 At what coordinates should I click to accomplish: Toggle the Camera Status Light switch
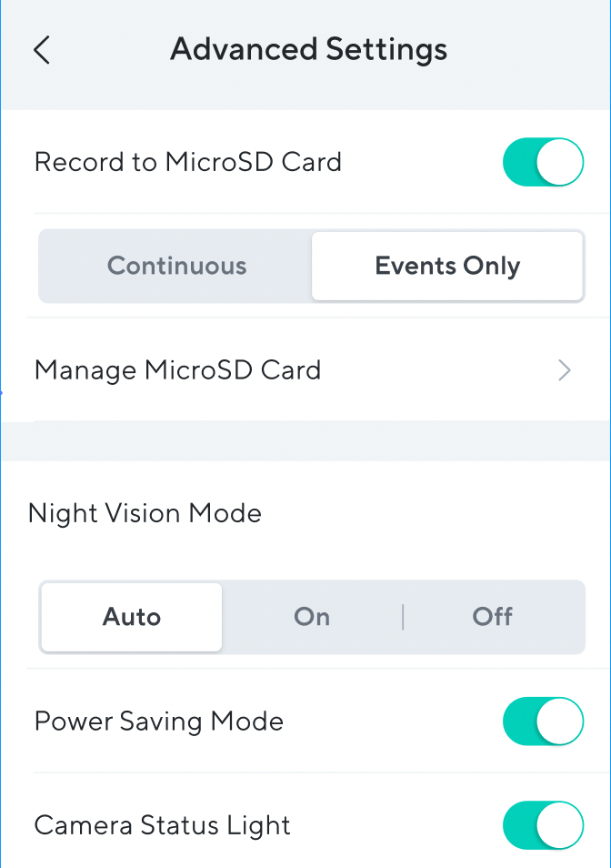point(543,825)
